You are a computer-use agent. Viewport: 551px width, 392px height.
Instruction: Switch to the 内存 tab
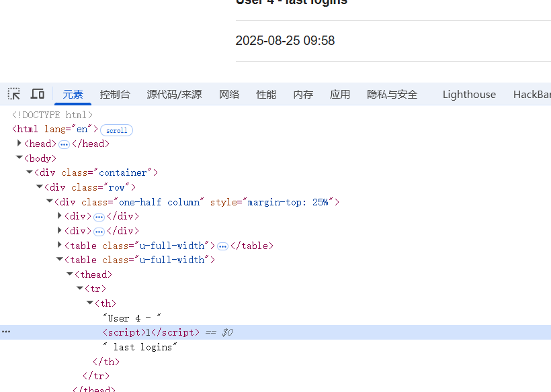303,95
